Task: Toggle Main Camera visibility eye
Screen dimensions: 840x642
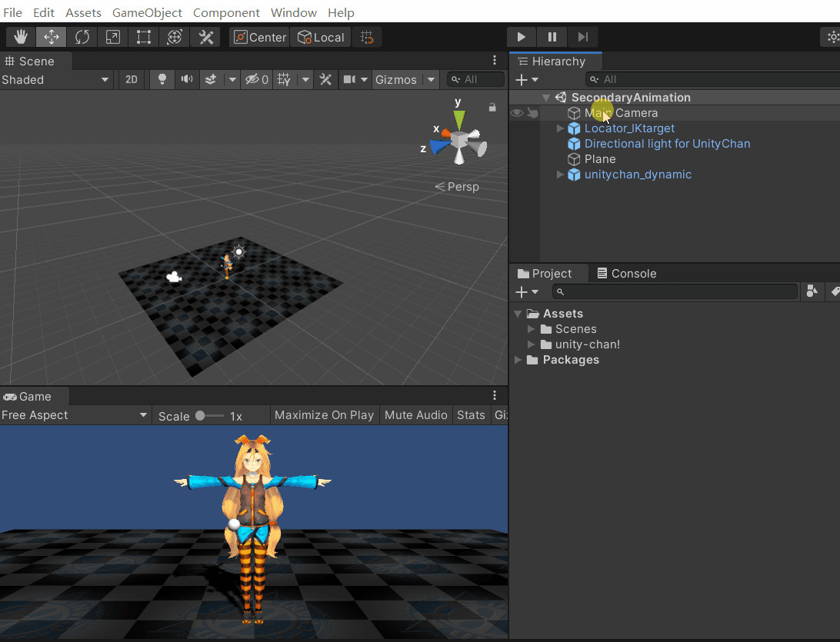Action: 516,113
